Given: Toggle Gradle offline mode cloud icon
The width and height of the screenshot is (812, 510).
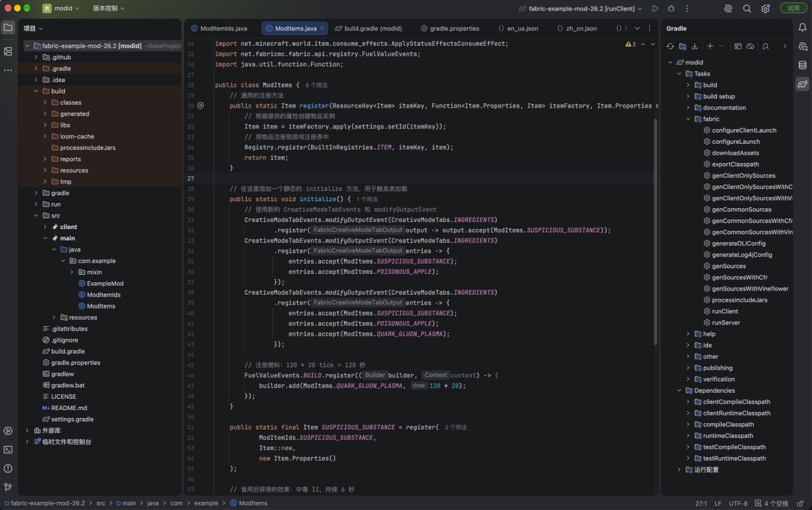Looking at the screenshot, I should coord(751,46).
